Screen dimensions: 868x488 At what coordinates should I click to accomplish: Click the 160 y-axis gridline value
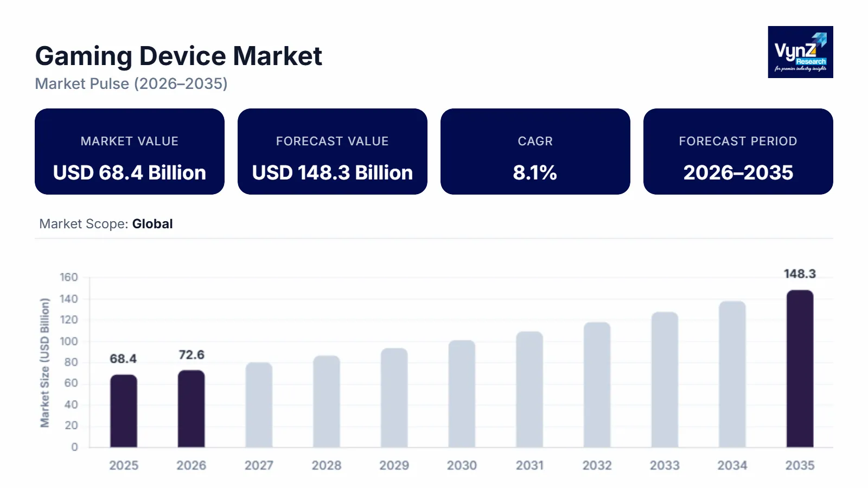tap(69, 277)
